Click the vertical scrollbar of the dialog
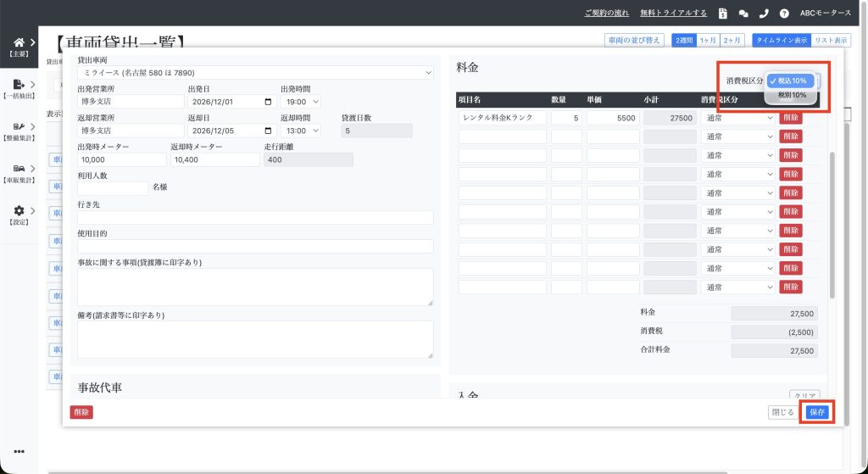The height and width of the screenshot is (474, 868). tap(832, 225)
